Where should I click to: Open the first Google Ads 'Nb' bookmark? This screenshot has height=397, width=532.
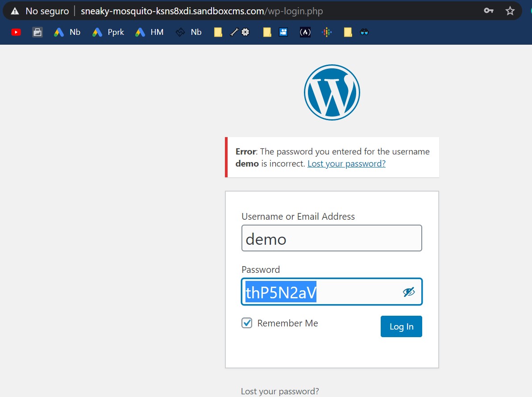point(67,32)
